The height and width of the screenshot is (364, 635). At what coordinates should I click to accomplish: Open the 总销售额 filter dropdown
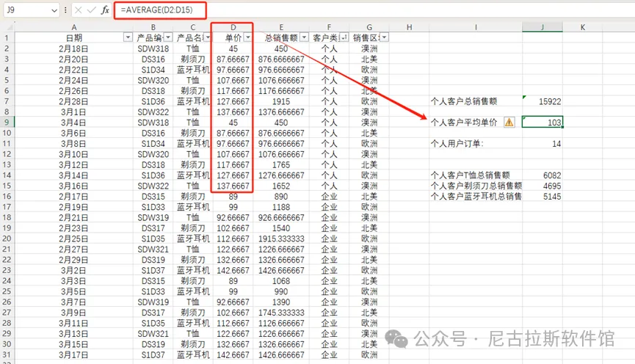click(x=304, y=37)
